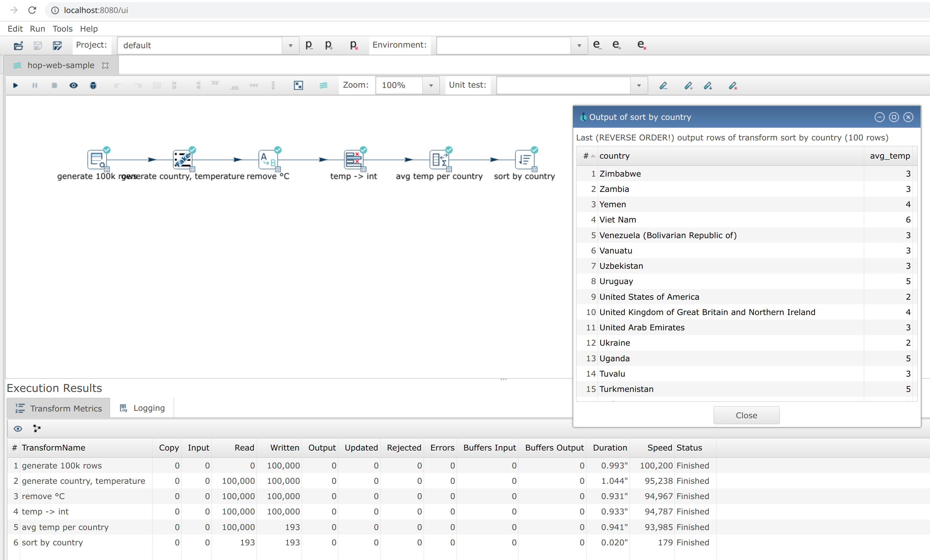Delete current project using px icon
This screenshot has width=930, height=560.
(x=354, y=45)
